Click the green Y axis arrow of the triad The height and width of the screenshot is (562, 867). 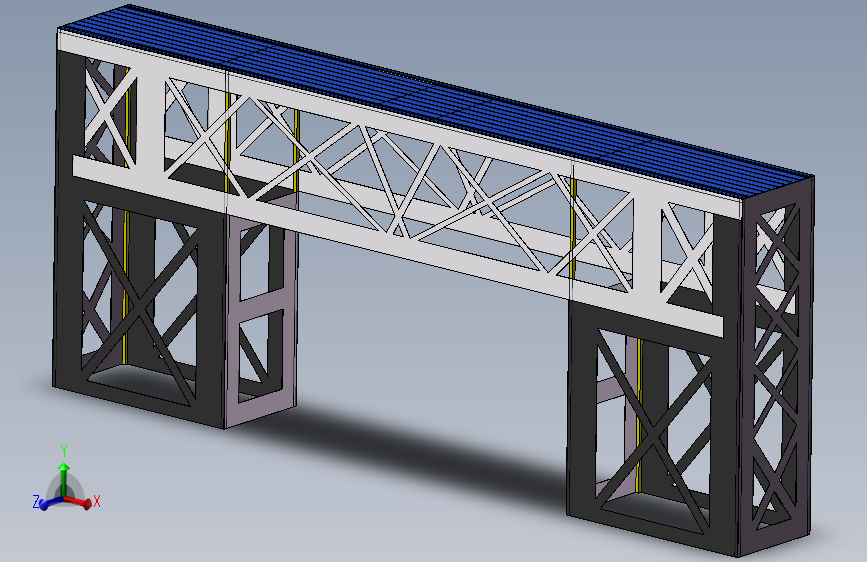[x=64, y=479]
